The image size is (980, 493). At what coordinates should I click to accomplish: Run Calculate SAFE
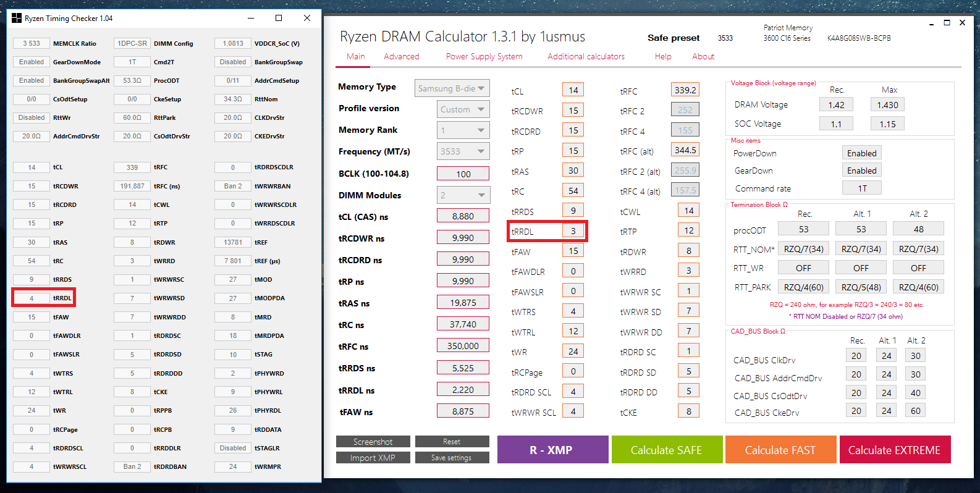click(x=667, y=450)
